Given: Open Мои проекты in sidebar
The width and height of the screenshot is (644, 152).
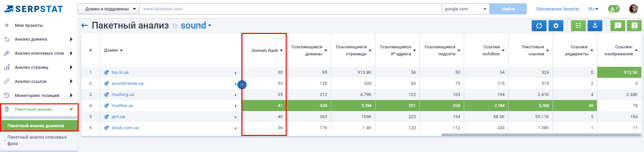Looking at the screenshot, I should pos(29,25).
